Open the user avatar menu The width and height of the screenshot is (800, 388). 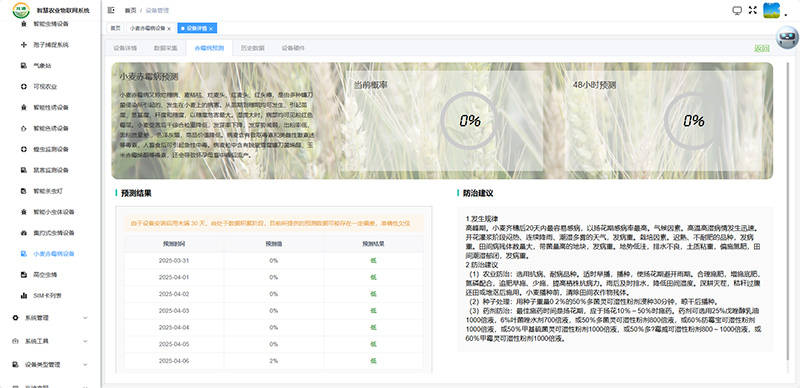(x=771, y=10)
